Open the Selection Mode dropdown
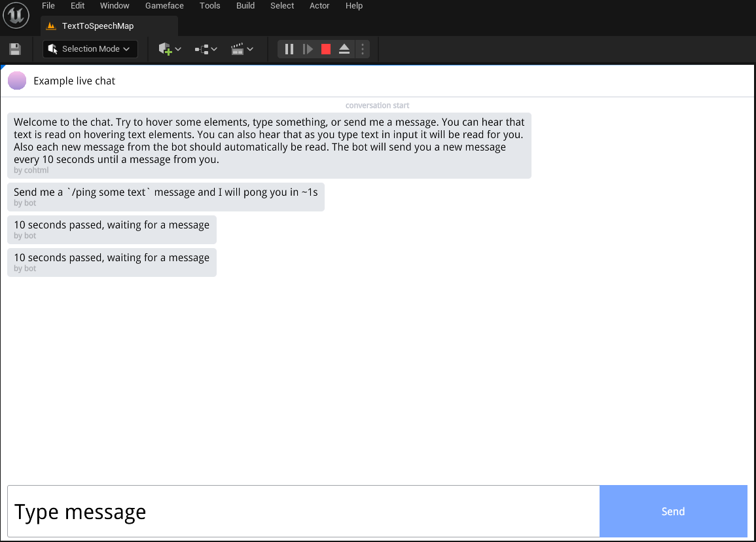 click(90, 48)
